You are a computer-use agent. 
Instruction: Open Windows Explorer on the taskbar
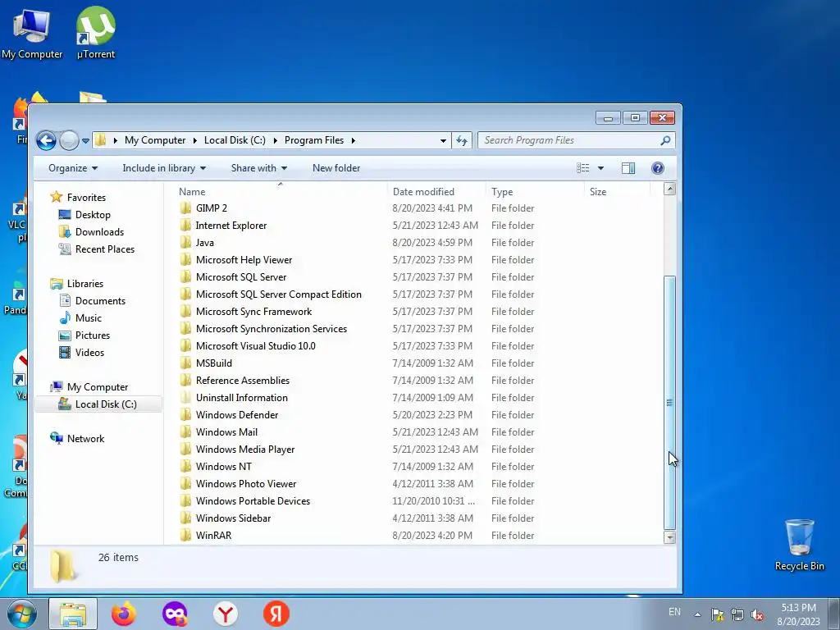click(x=73, y=614)
